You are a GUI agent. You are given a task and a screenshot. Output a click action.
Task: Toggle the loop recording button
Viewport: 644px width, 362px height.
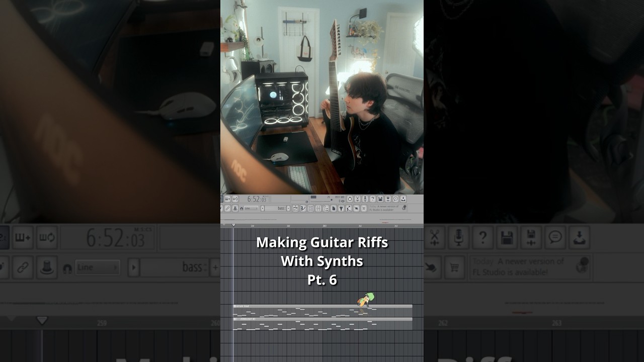(x=235, y=199)
